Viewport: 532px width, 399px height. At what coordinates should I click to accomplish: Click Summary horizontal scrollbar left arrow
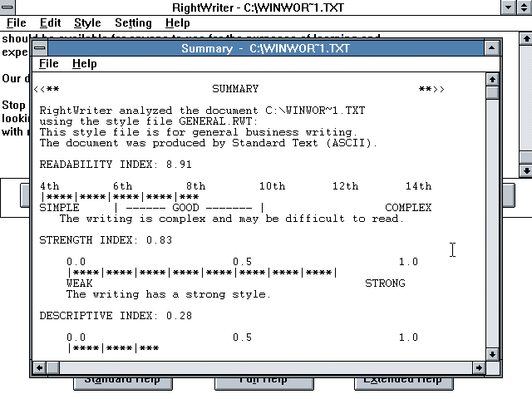coord(39,367)
